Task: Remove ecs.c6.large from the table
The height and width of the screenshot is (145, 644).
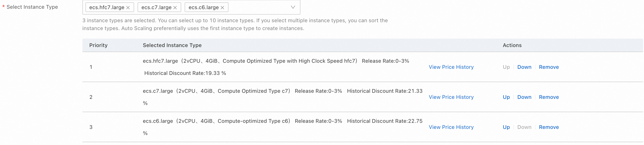Action: tap(549, 127)
